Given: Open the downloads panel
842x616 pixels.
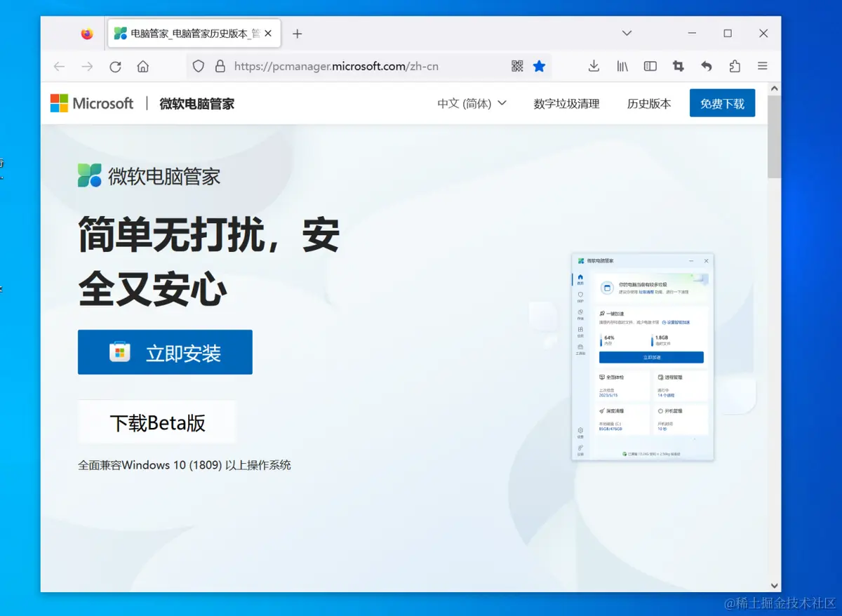Looking at the screenshot, I should (594, 67).
